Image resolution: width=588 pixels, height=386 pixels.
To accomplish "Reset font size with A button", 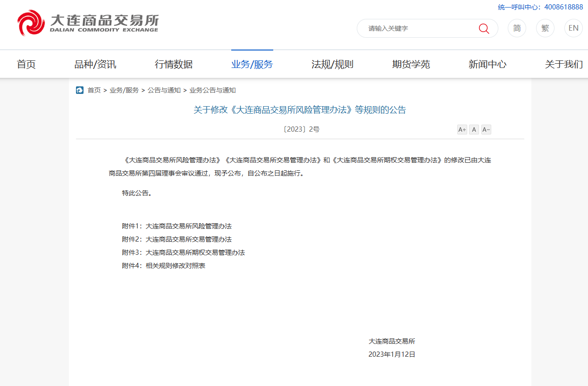I will click(x=474, y=130).
